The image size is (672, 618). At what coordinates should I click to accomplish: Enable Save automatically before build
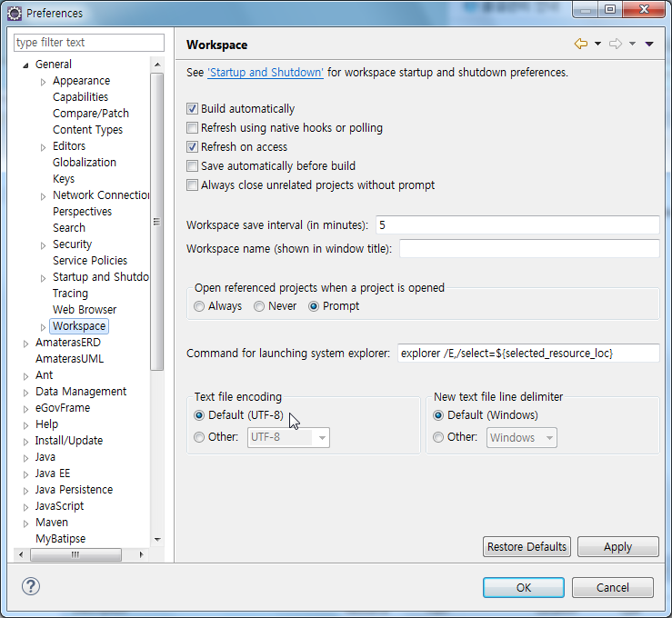click(192, 166)
